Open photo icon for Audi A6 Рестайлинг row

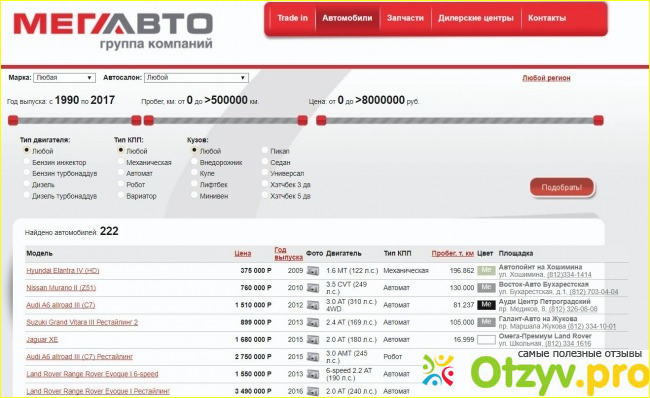(x=313, y=357)
